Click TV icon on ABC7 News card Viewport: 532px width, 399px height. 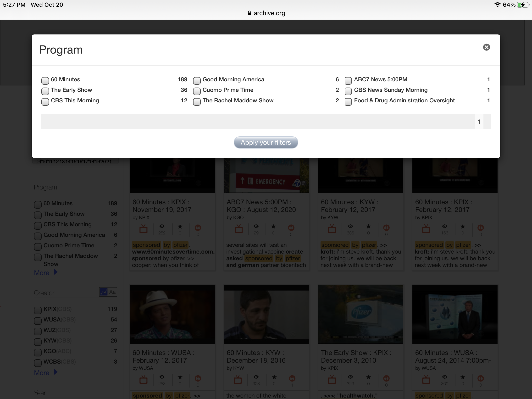[x=238, y=229]
